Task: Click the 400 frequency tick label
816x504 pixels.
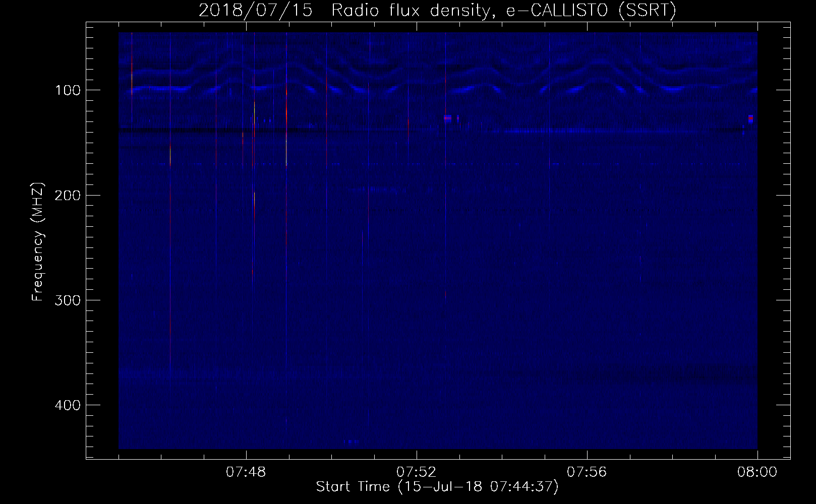Action: (68, 405)
